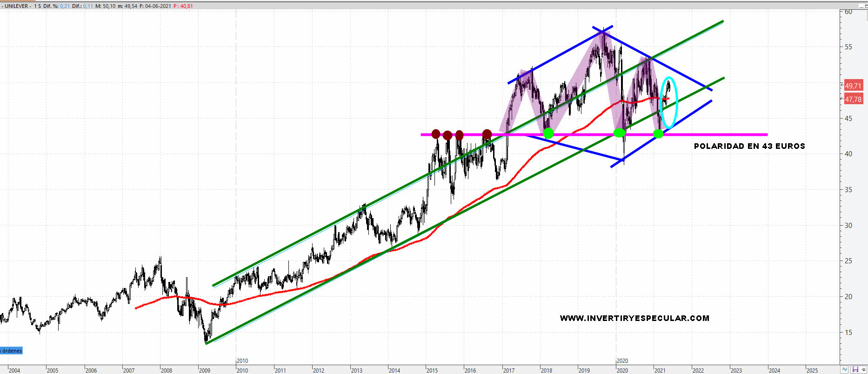Select the rightmost green support dot
This screenshot has width=868, height=374.
(658, 134)
